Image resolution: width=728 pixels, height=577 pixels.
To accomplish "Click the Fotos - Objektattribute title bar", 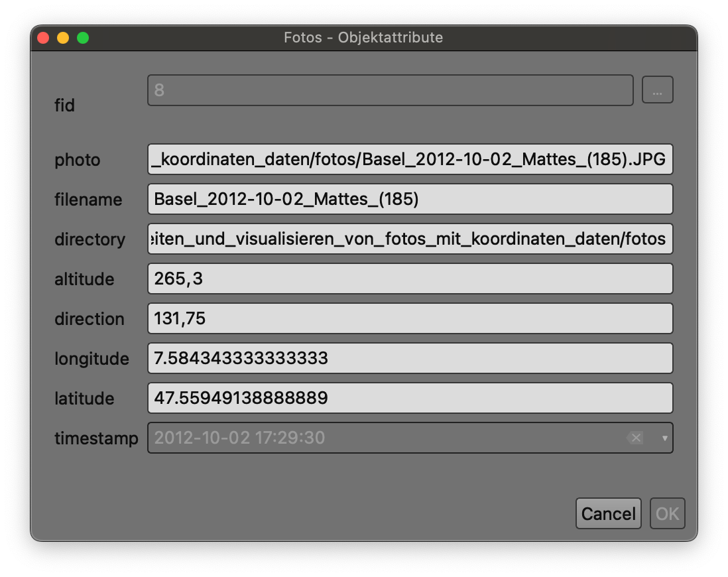I will pyautogui.click(x=363, y=38).
